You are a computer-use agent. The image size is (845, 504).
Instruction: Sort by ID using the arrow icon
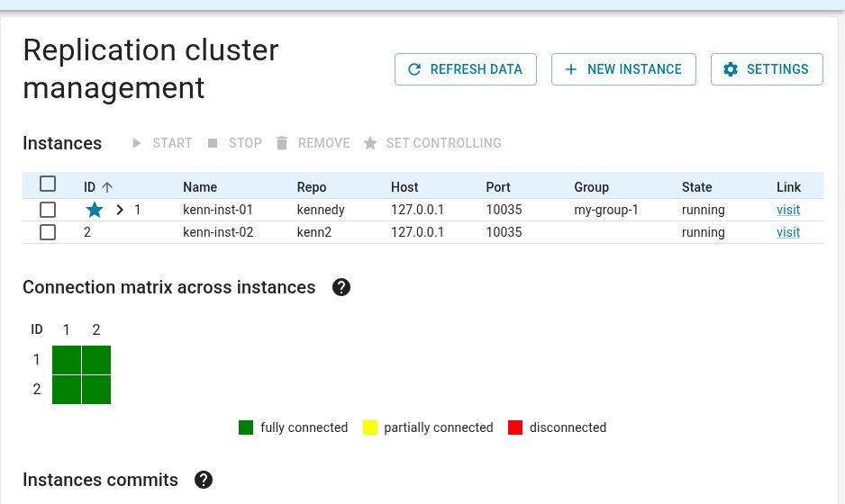107,187
